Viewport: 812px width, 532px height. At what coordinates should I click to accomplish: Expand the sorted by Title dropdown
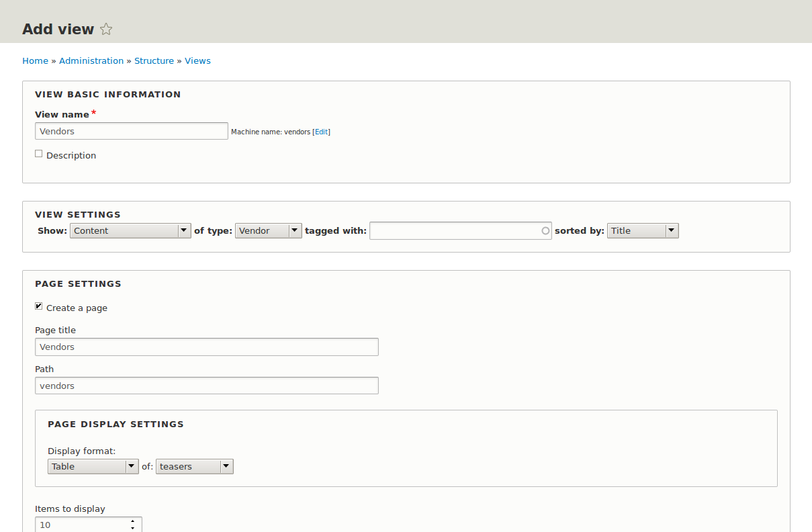coord(642,231)
